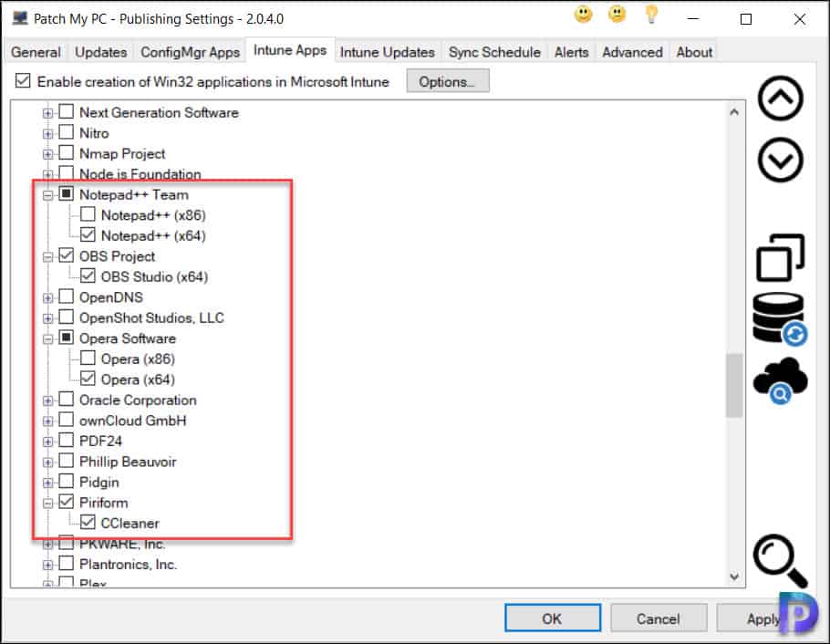Toggle the Piriform vendor checkbox
Screen dimensions: 830x644
[x=67, y=502]
